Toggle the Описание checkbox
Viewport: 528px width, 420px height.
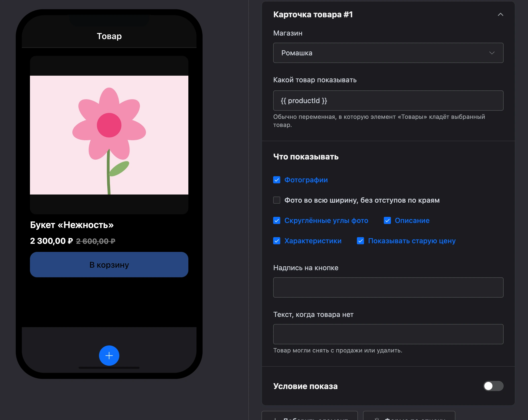[x=387, y=220]
